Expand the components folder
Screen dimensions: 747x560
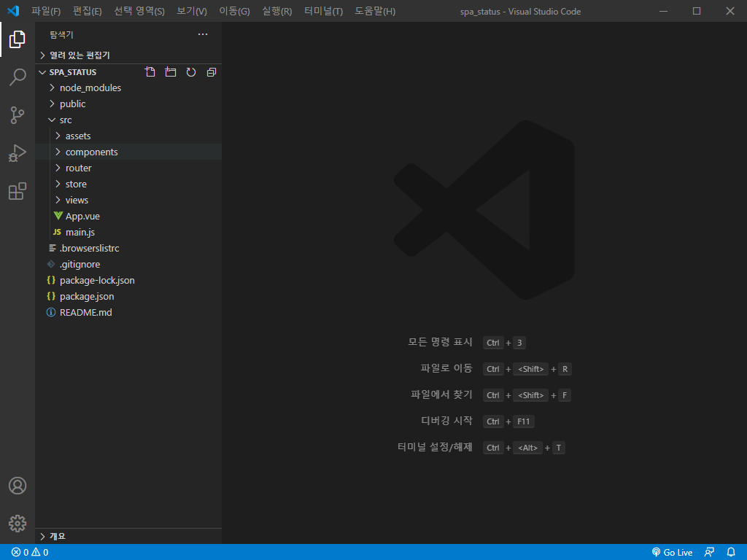pos(128,152)
